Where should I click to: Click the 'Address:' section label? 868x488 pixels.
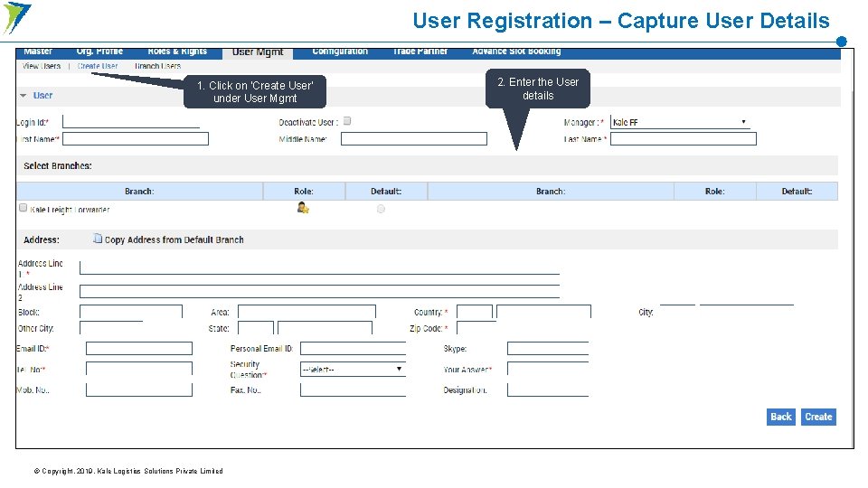42,239
